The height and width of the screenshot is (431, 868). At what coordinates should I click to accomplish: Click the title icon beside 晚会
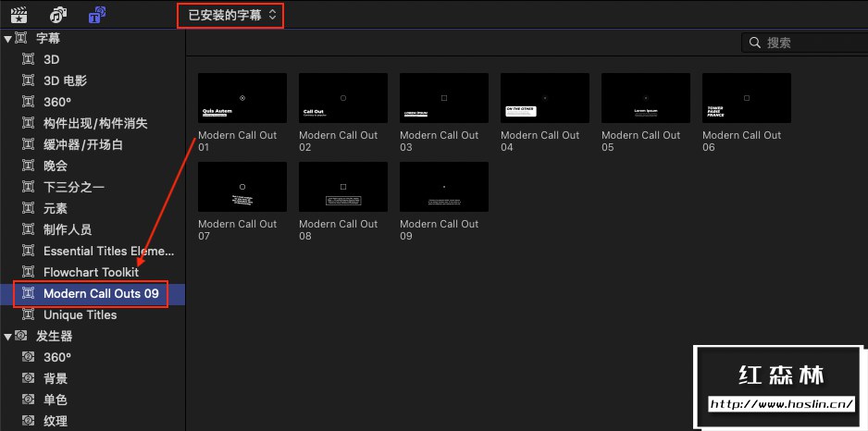pyautogui.click(x=28, y=166)
